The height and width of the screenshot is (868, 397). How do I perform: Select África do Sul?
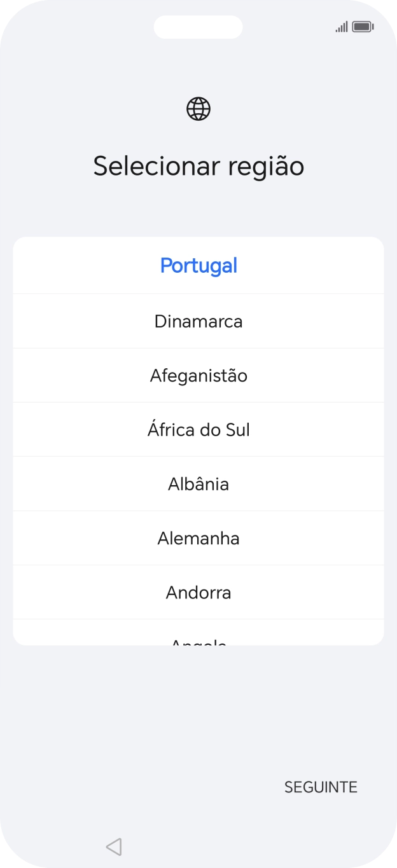tap(198, 429)
